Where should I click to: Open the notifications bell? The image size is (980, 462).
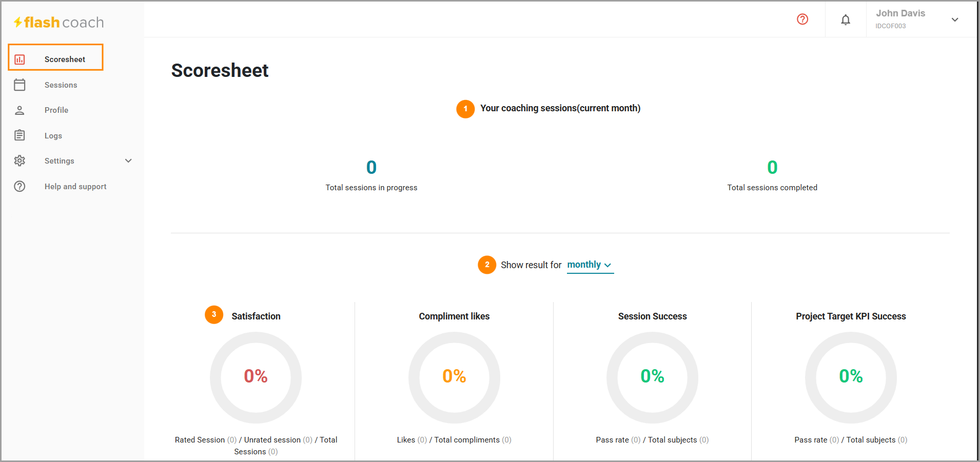click(x=846, y=19)
